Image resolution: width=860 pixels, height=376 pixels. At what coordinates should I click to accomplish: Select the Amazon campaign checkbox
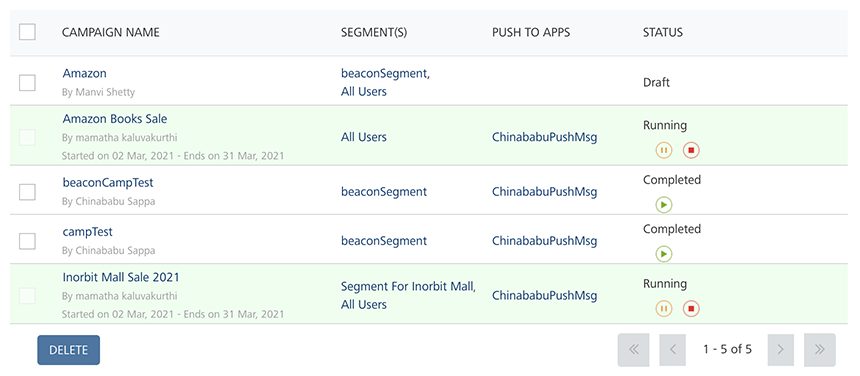(27, 83)
